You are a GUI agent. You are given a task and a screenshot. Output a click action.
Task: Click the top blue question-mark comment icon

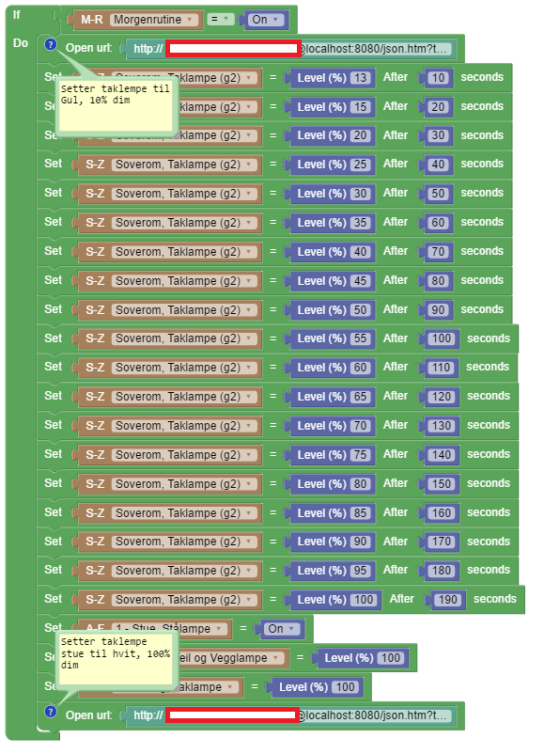tap(51, 45)
